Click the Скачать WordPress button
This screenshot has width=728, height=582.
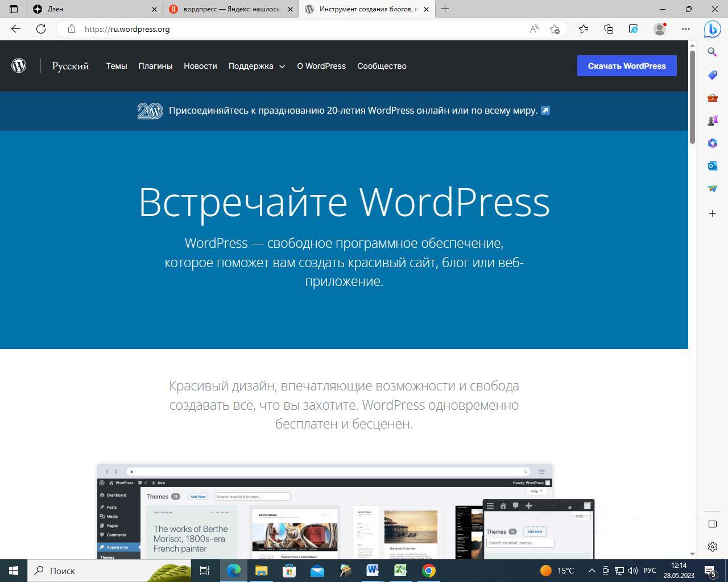(627, 66)
